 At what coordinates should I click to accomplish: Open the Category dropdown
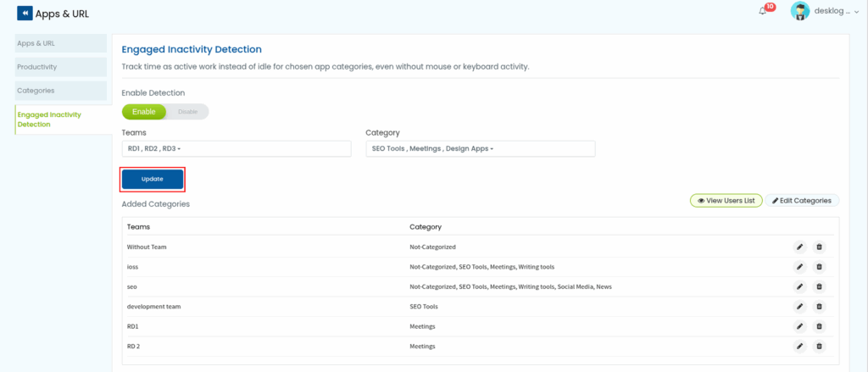pos(480,149)
